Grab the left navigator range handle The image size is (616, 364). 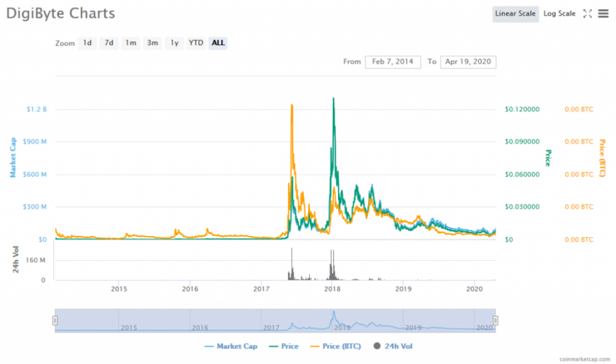click(x=55, y=321)
